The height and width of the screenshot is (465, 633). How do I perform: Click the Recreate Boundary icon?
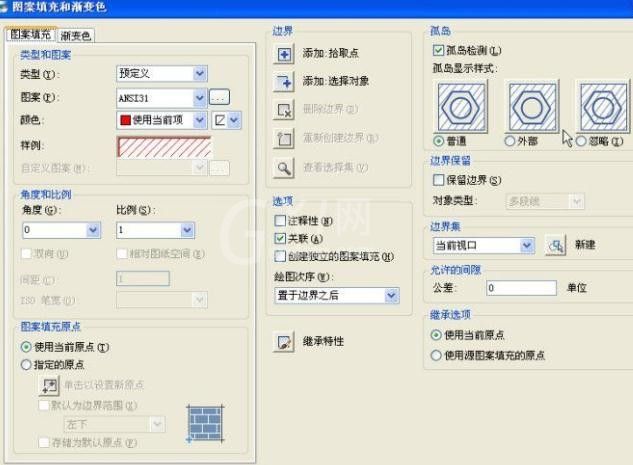point(284,138)
